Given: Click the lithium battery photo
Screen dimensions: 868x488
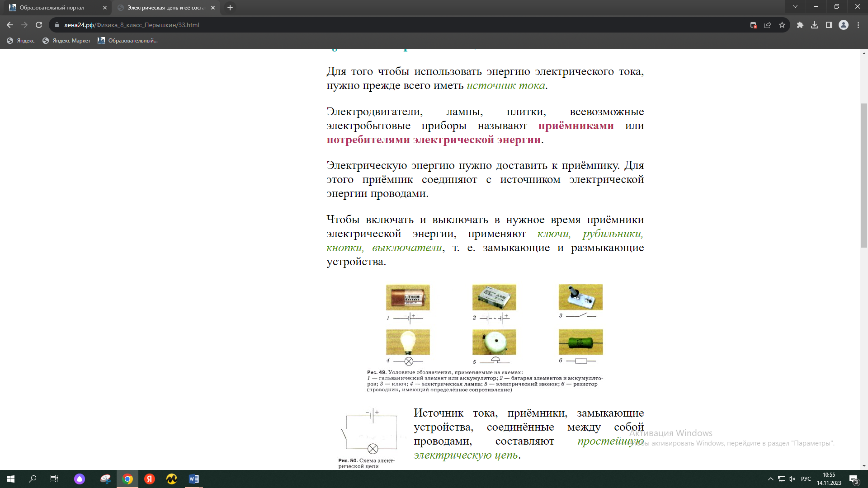Looking at the screenshot, I should (x=408, y=297).
